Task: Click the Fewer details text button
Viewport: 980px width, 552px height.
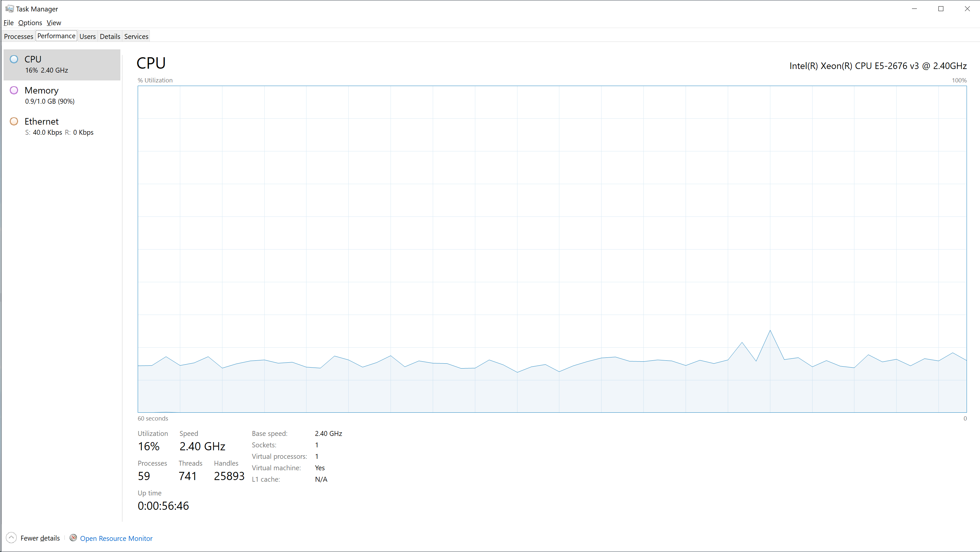Action: pos(40,538)
